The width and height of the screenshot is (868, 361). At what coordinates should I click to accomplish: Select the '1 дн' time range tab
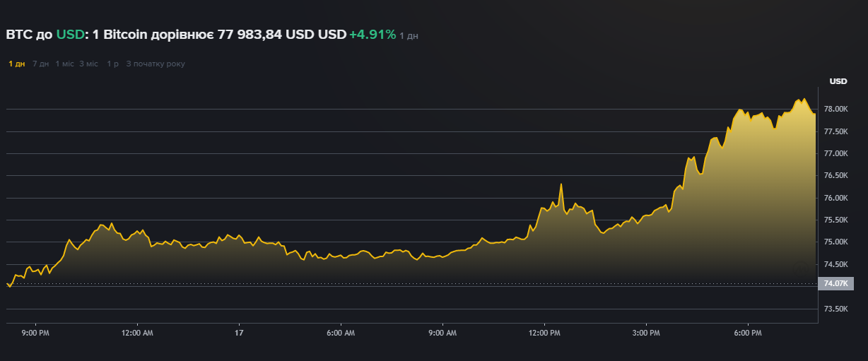[17, 64]
